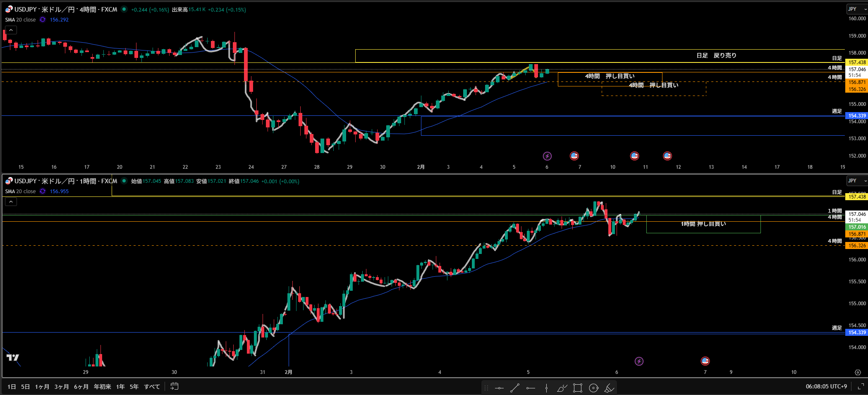Image resolution: width=868 pixels, height=395 pixels.
Task: Open the go-to-date calendar icon
Action: pos(175,386)
